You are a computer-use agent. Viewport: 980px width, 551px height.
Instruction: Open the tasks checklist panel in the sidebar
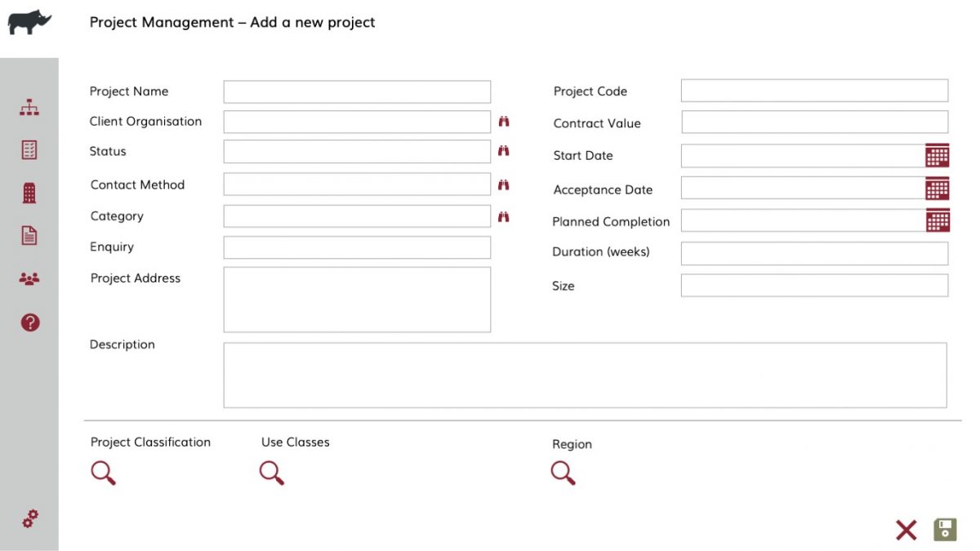click(29, 149)
